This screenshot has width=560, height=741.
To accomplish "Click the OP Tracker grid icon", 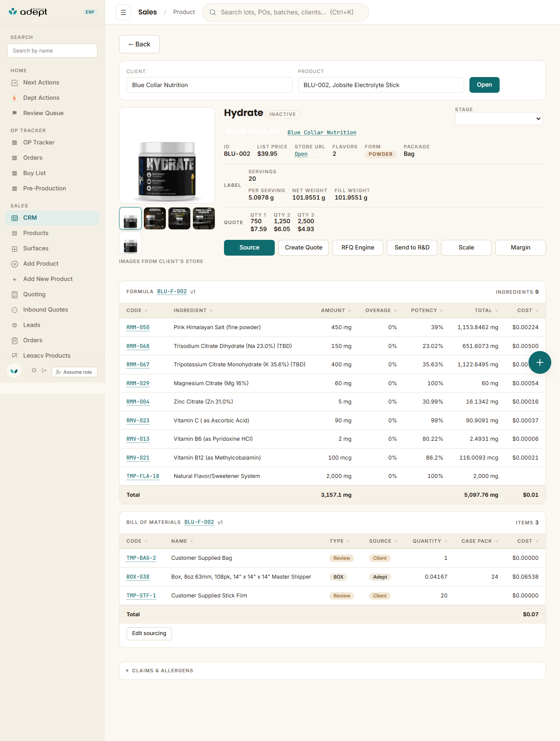I will click(x=14, y=143).
